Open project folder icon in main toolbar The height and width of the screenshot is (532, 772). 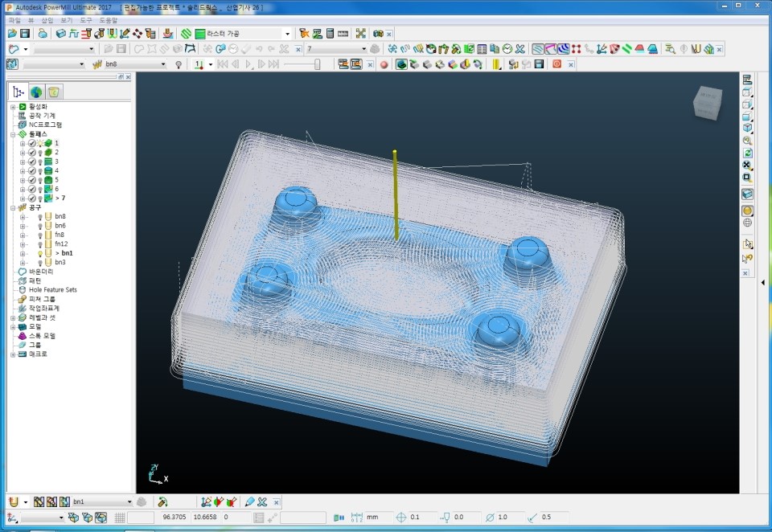click(x=12, y=34)
